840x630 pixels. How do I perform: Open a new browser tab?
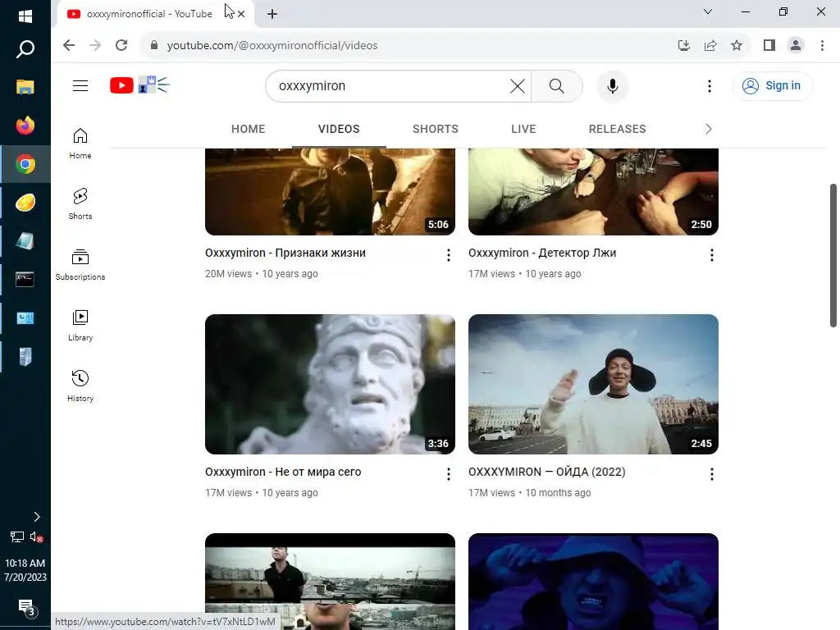click(x=272, y=14)
